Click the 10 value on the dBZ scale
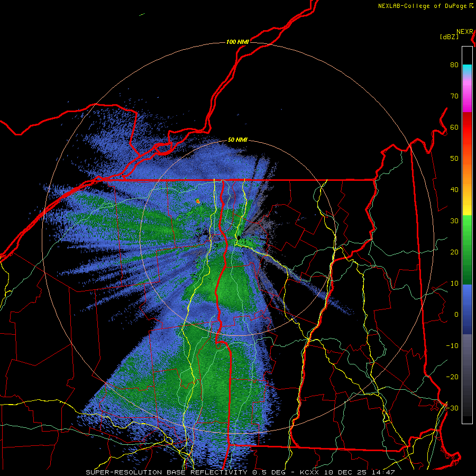This screenshot has width=476, height=476. click(x=454, y=283)
